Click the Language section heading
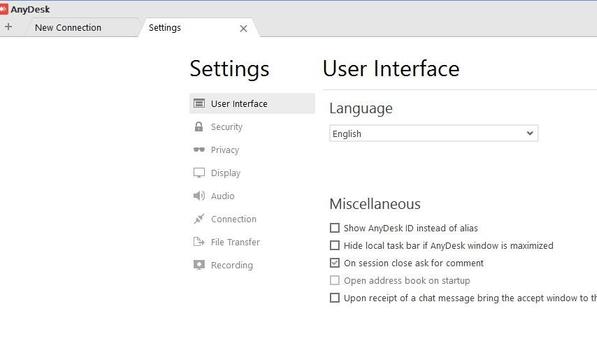This screenshot has height=360, width=597. pyautogui.click(x=361, y=109)
